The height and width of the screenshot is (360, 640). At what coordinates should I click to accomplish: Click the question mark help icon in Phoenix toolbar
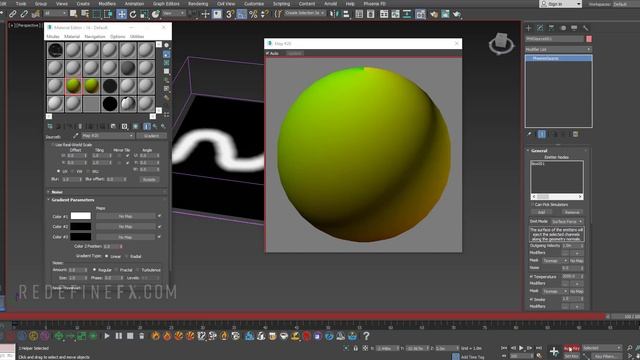[x=366, y=336]
